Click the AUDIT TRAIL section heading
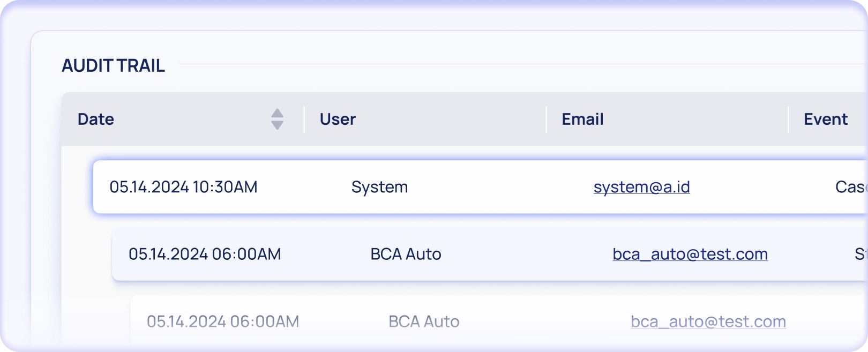 point(113,66)
